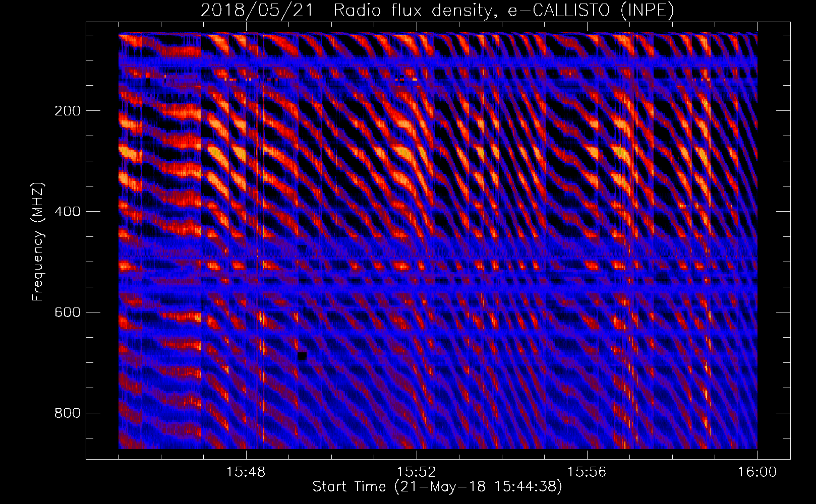Select the 'Frequency (MHZ)' axis label

38,241
